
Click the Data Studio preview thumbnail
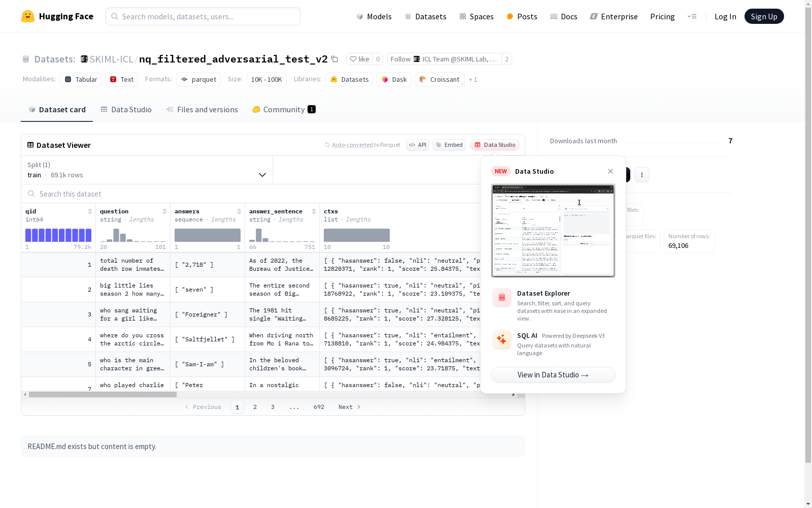(553, 231)
